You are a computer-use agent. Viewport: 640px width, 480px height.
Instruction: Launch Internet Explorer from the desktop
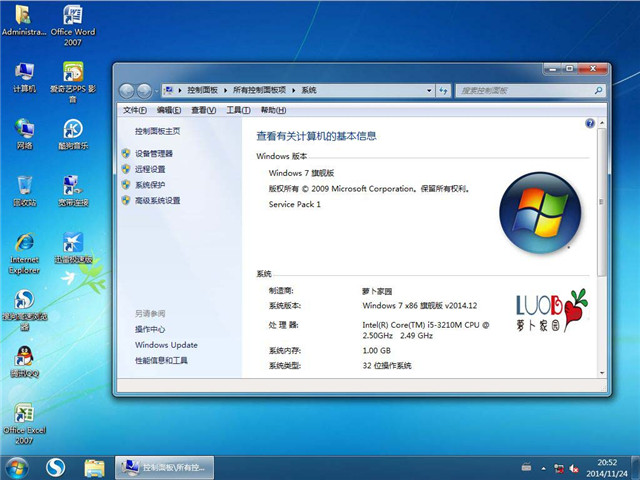tap(24, 253)
